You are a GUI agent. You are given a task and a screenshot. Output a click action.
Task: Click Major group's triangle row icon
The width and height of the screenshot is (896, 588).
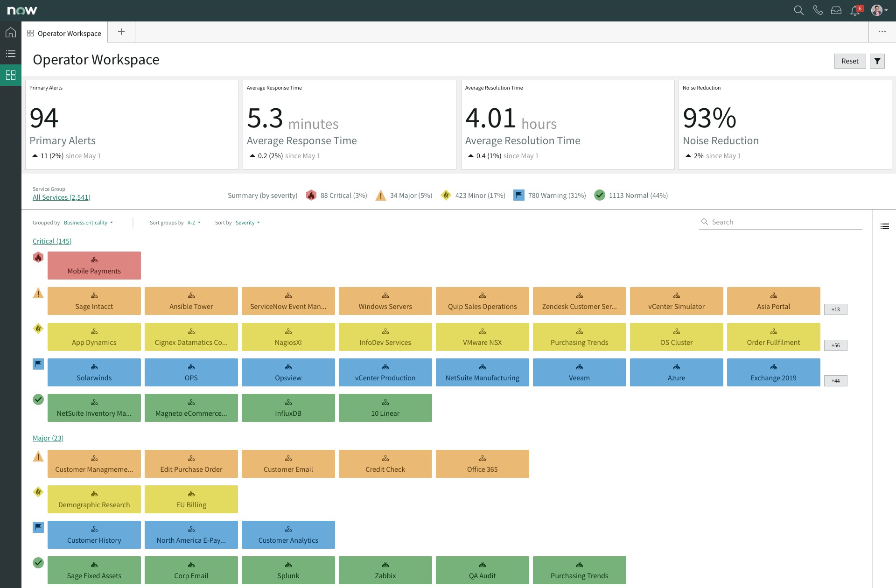click(38, 456)
